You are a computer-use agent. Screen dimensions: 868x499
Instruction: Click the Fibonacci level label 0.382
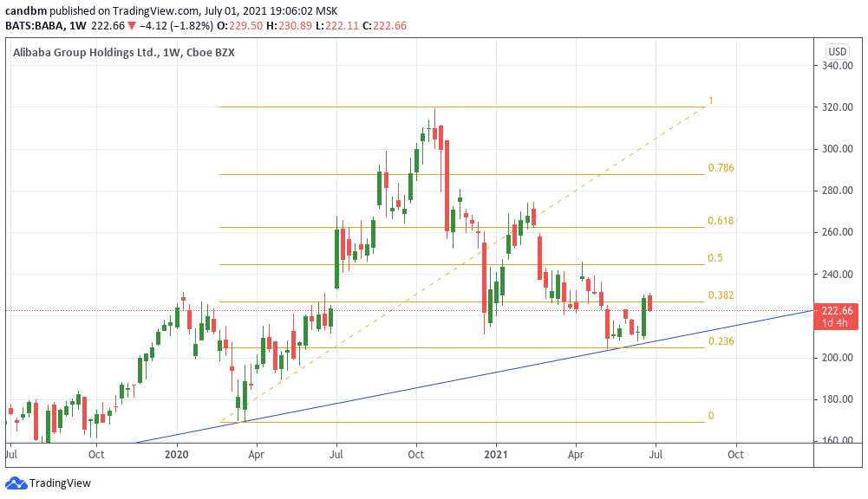721,295
